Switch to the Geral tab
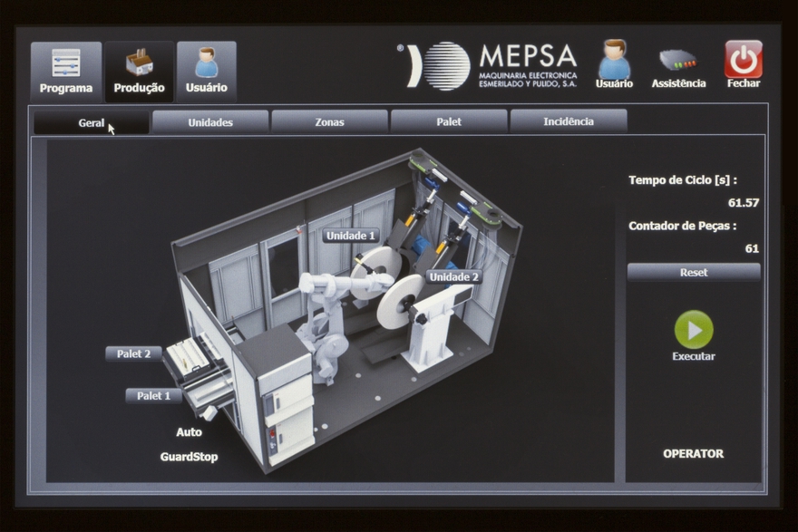This screenshot has width=798, height=532. [x=92, y=122]
